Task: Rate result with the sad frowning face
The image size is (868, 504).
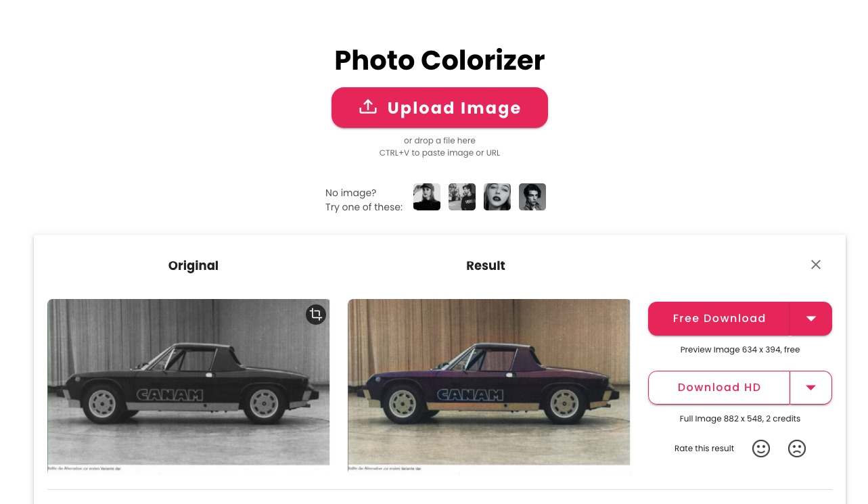Action: [x=797, y=449]
